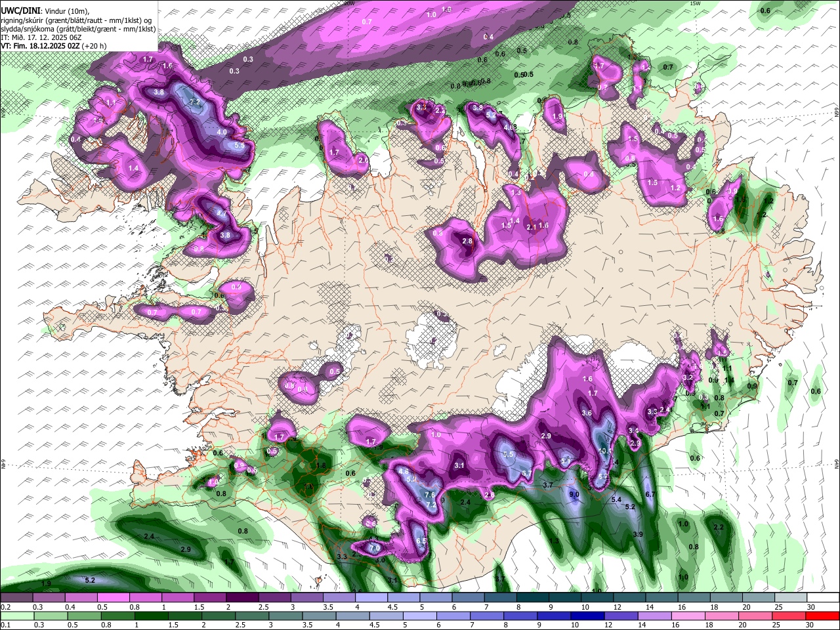Click the 'rigning/skúrir' legend description line
This screenshot has height=630, width=840.
click(76, 20)
